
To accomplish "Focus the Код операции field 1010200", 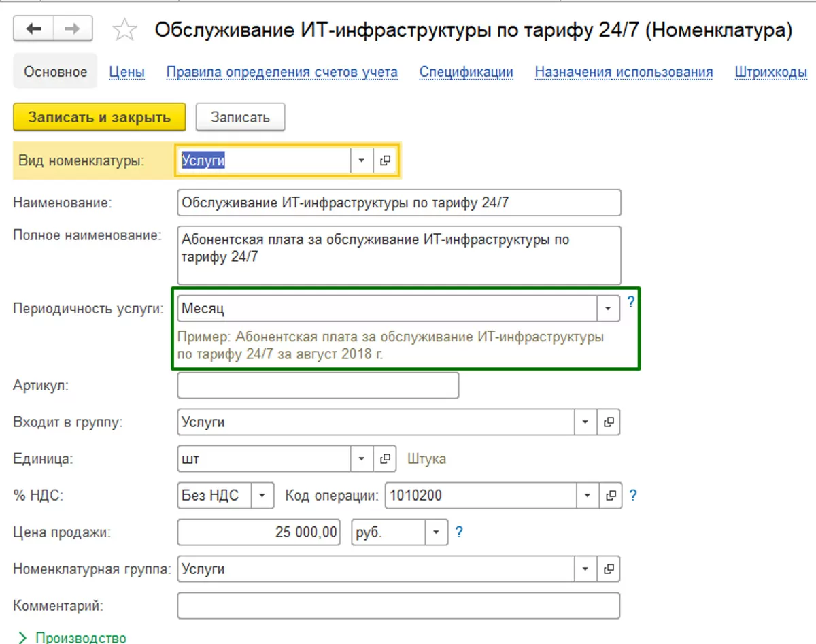I will click(480, 496).
